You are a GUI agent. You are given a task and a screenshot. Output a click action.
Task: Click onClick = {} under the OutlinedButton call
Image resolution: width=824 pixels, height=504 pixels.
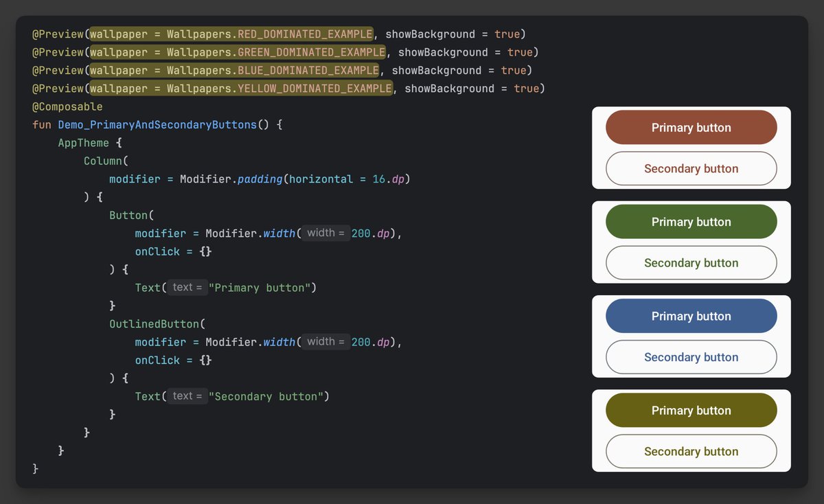[x=174, y=360]
